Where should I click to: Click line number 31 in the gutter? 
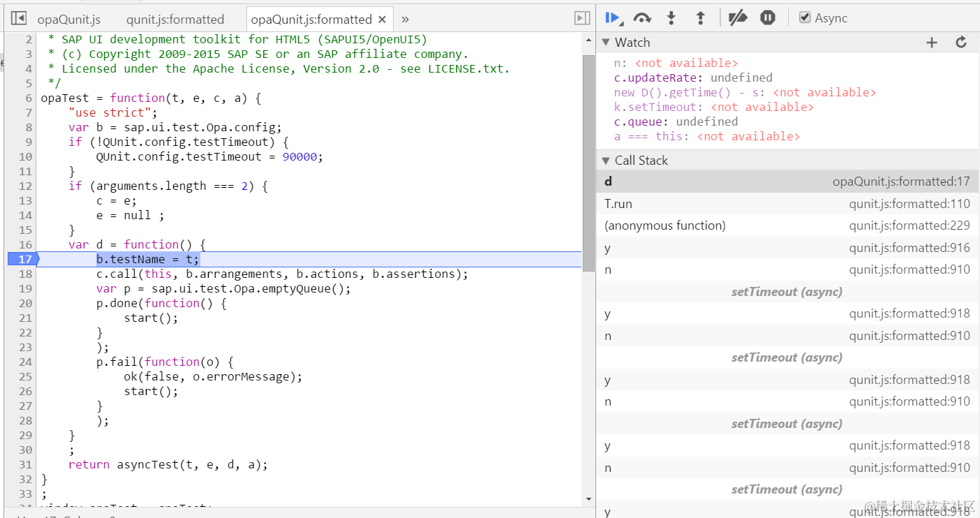coord(25,464)
